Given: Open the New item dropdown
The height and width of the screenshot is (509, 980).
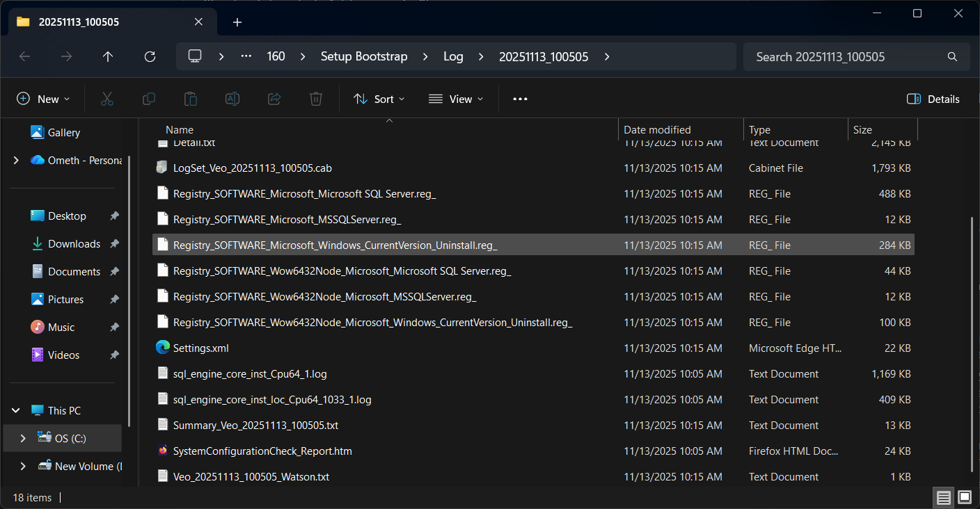Looking at the screenshot, I should 43,99.
